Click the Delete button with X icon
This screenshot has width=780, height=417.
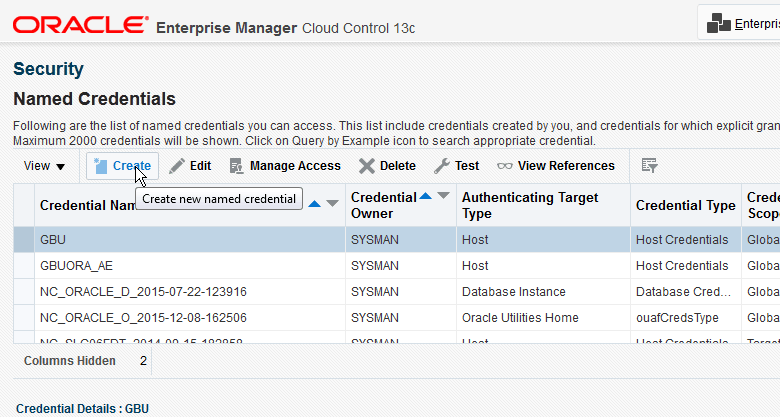(388, 166)
